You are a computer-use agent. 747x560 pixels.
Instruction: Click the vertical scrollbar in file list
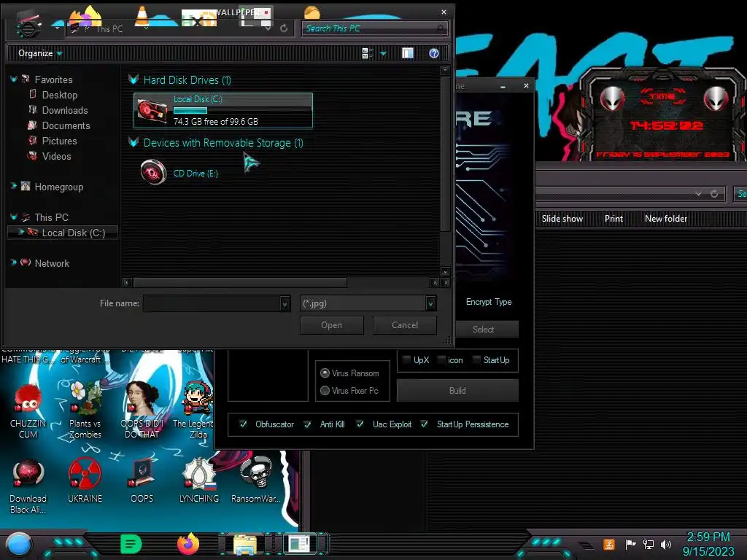pos(445,153)
